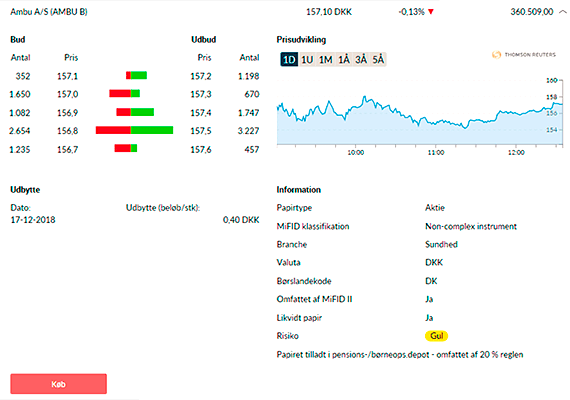Click bid quantity 1.650

20,94
